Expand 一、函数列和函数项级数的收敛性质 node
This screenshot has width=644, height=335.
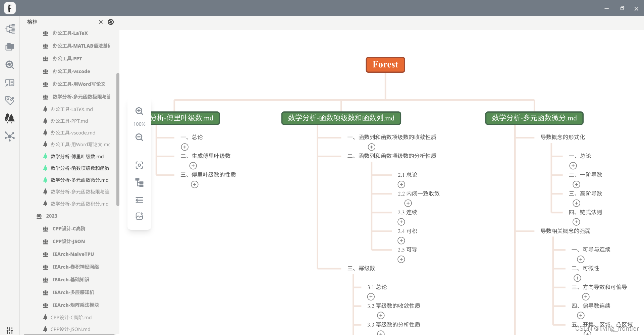pyautogui.click(x=372, y=147)
